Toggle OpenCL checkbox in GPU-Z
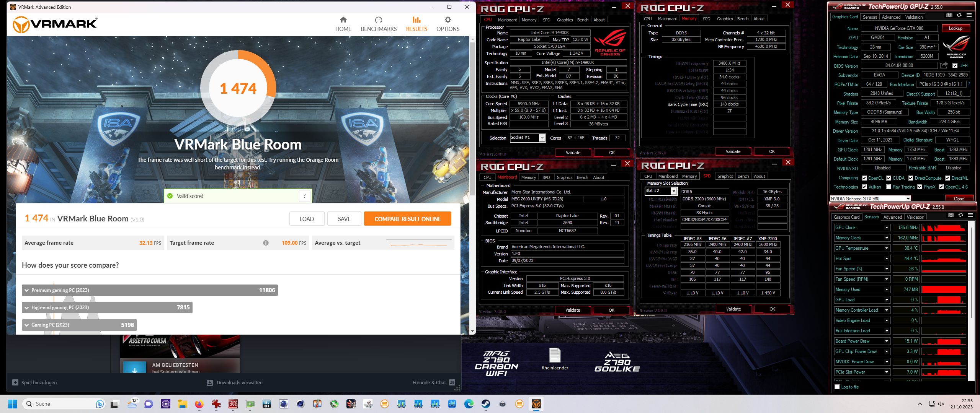This screenshot has width=980, height=413. 864,178
